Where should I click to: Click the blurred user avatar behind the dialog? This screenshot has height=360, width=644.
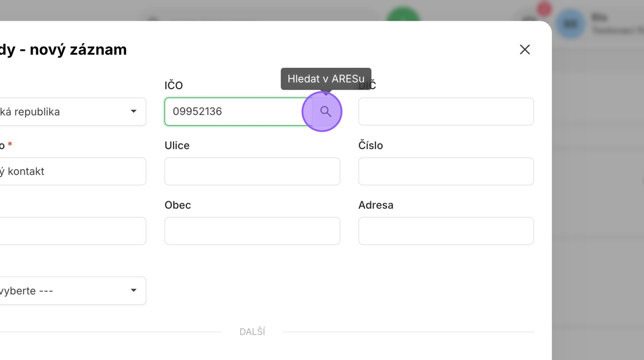pos(570,24)
